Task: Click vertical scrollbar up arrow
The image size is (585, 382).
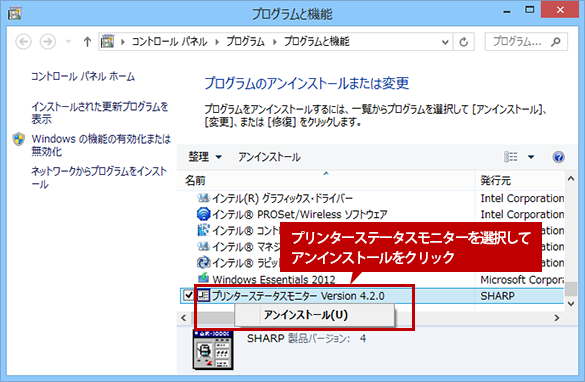Action: [571, 179]
